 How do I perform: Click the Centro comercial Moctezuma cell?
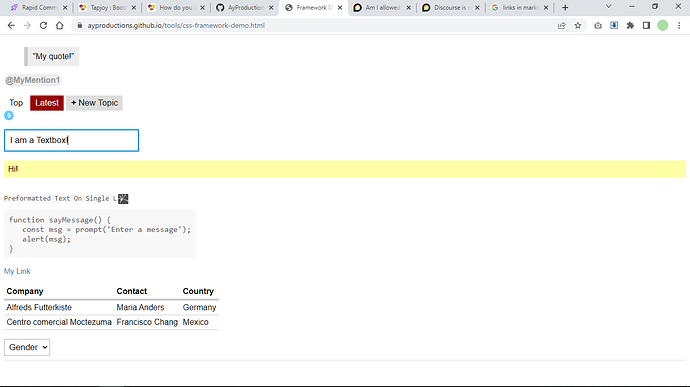coord(59,322)
